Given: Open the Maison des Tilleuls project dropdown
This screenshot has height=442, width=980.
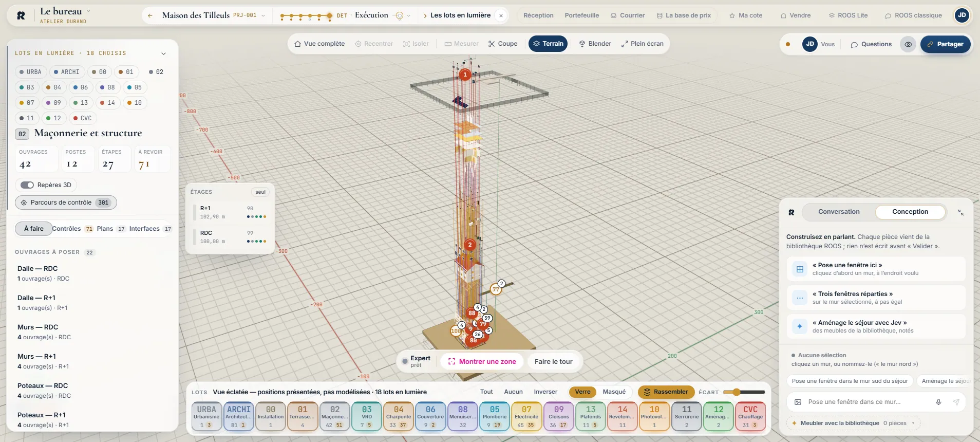Looking at the screenshot, I should [x=214, y=15].
